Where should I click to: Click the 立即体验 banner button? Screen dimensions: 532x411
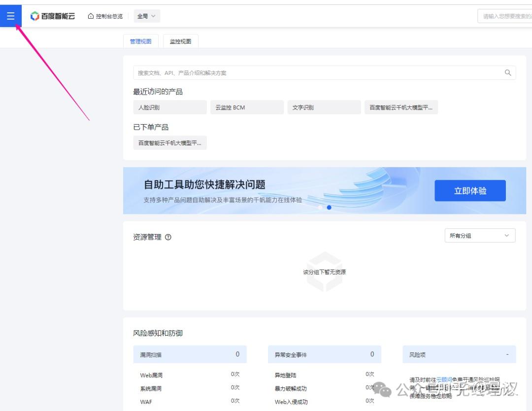click(470, 190)
